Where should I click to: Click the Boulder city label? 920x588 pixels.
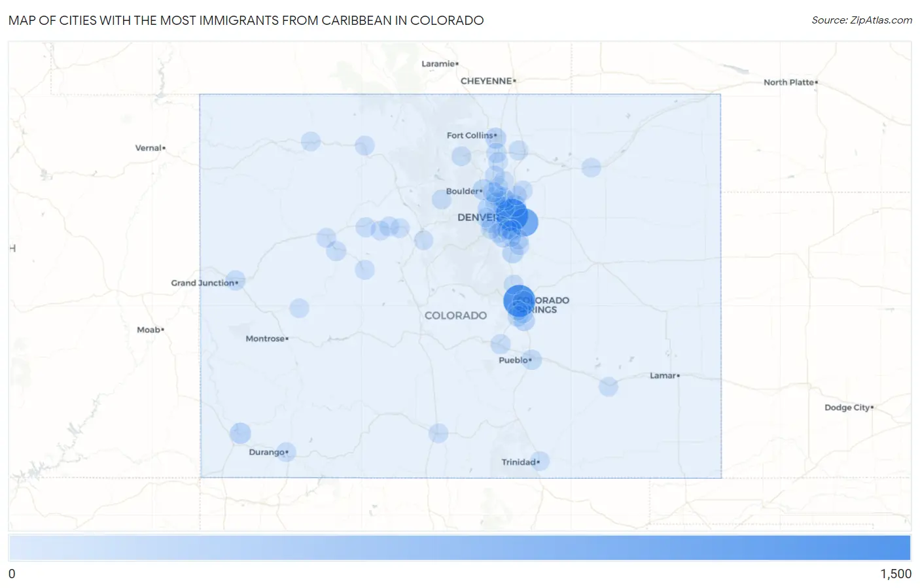click(464, 192)
